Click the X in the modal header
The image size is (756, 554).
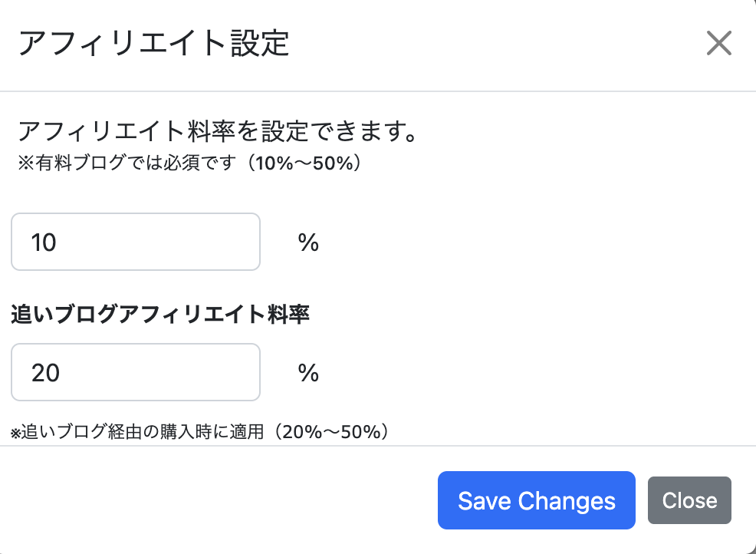click(719, 43)
